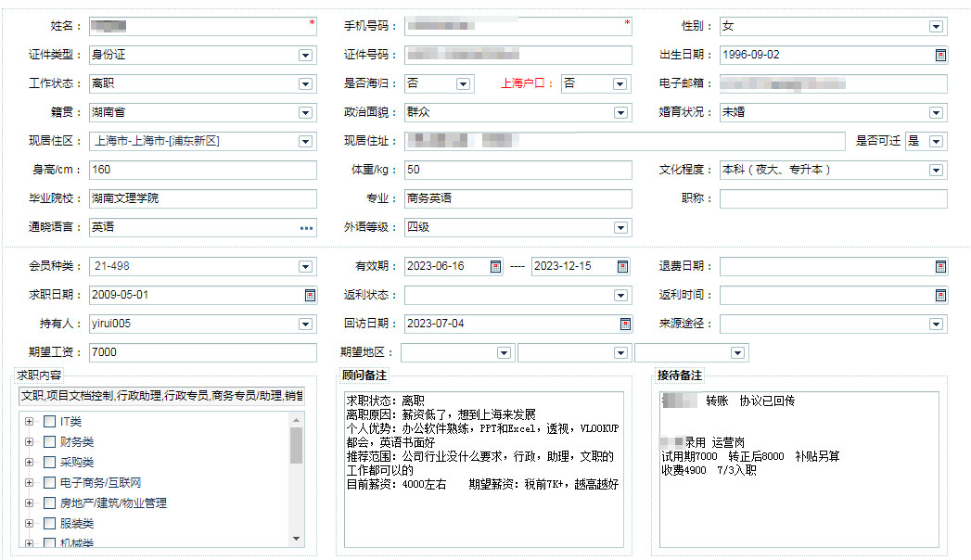The width and height of the screenshot is (971, 560).
Task: Open the 政治面貌 dropdown
Action: tap(620, 112)
